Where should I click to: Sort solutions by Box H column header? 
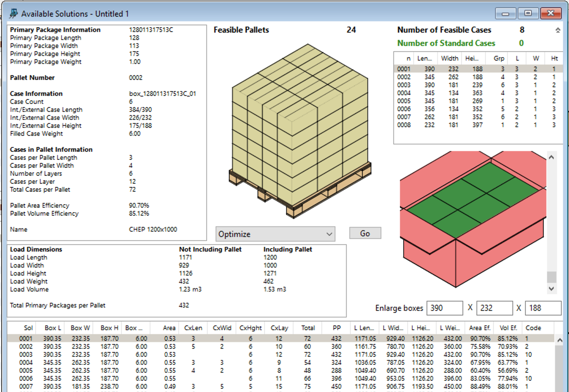pos(107,328)
